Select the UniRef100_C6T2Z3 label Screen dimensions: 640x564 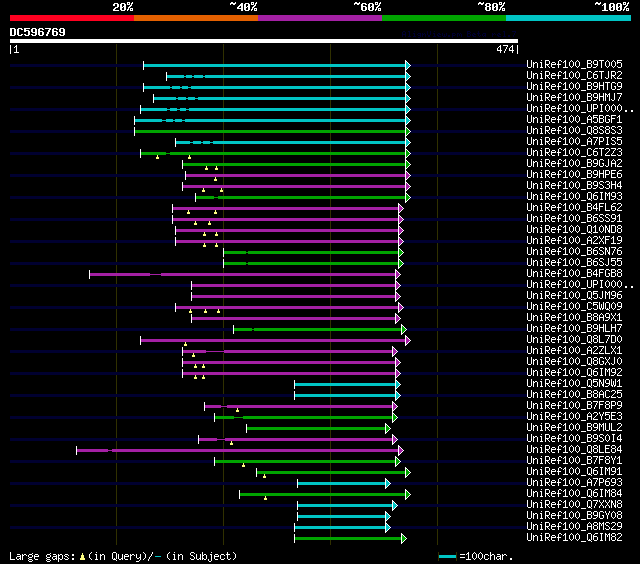(574, 152)
